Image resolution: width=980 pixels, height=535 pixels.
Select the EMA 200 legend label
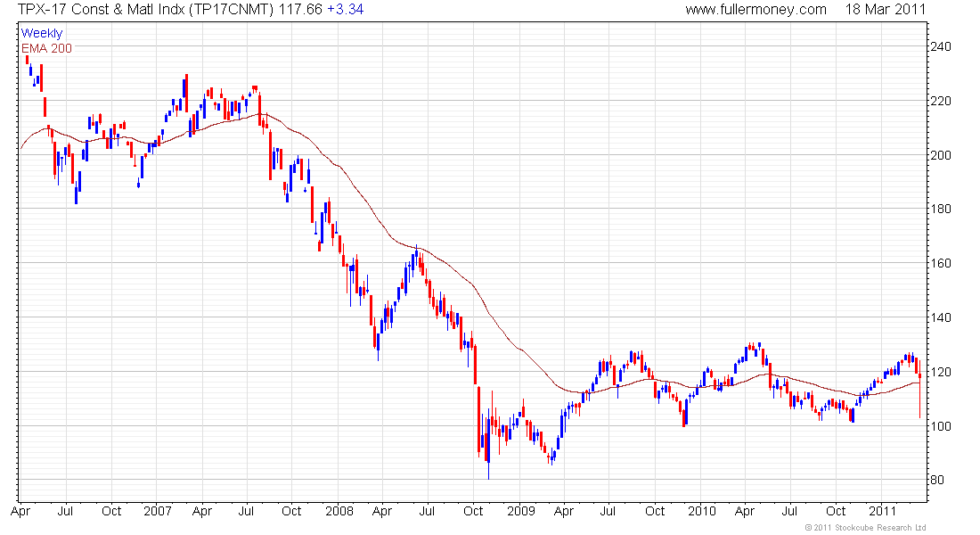tap(46, 48)
